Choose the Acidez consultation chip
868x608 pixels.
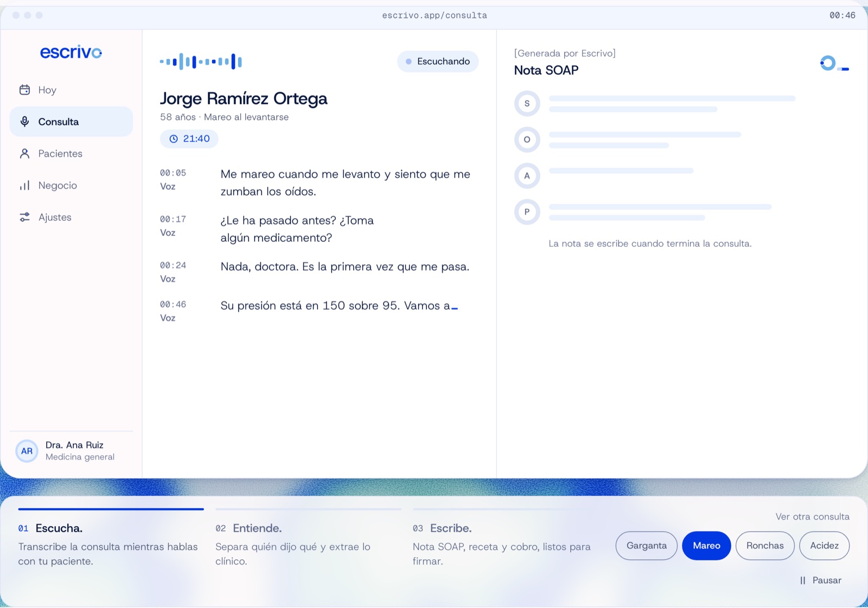pos(824,546)
